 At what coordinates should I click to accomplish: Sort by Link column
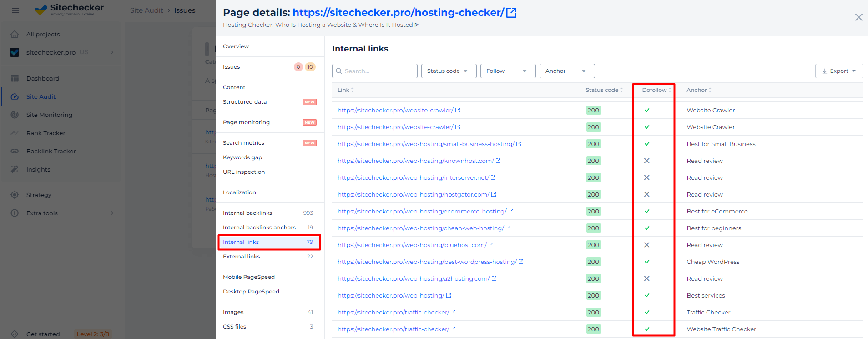coord(346,90)
